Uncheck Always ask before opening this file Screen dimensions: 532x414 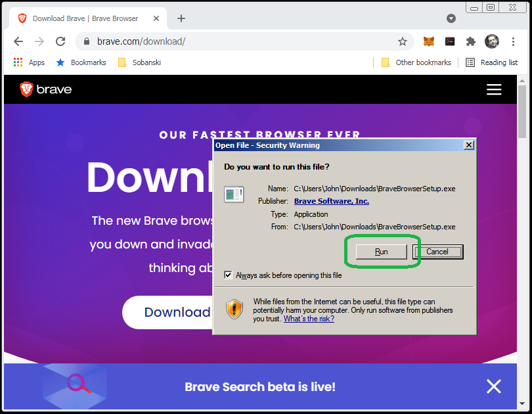228,275
